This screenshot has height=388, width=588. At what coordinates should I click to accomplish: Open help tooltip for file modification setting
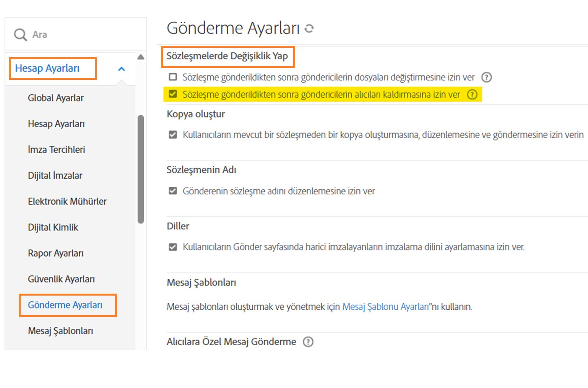(487, 77)
